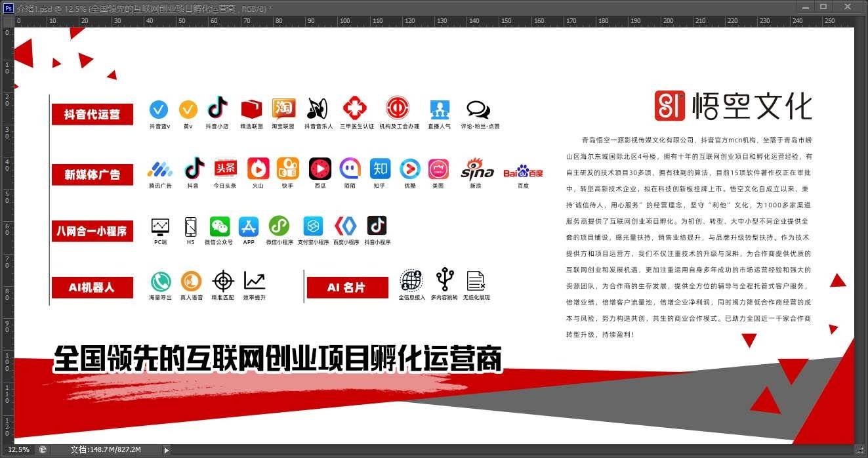
Task: Select the 抖音小店 icon on canvas
Action: pos(218,108)
